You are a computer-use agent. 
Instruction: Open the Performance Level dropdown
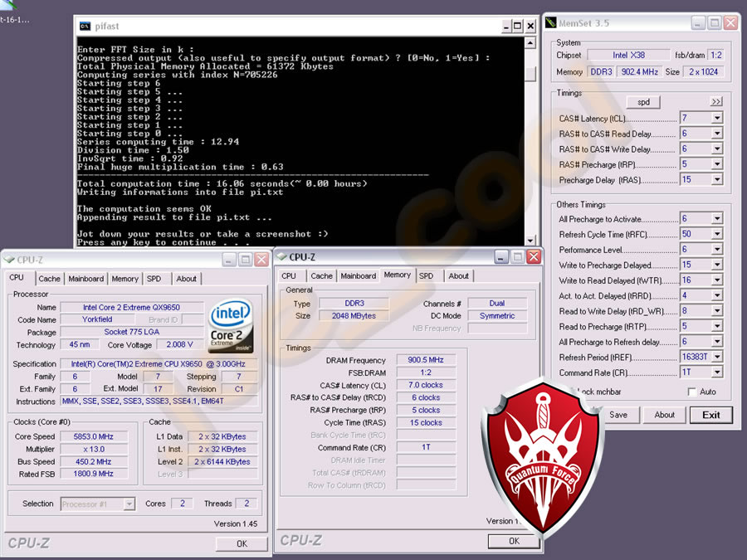tap(717, 249)
